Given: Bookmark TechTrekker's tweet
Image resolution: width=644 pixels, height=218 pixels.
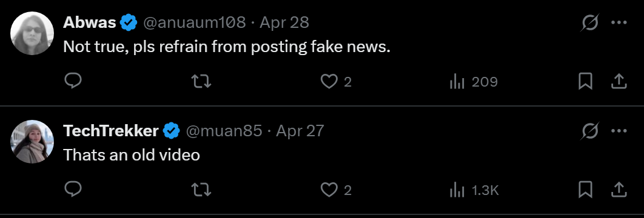Looking at the screenshot, I should (585, 190).
